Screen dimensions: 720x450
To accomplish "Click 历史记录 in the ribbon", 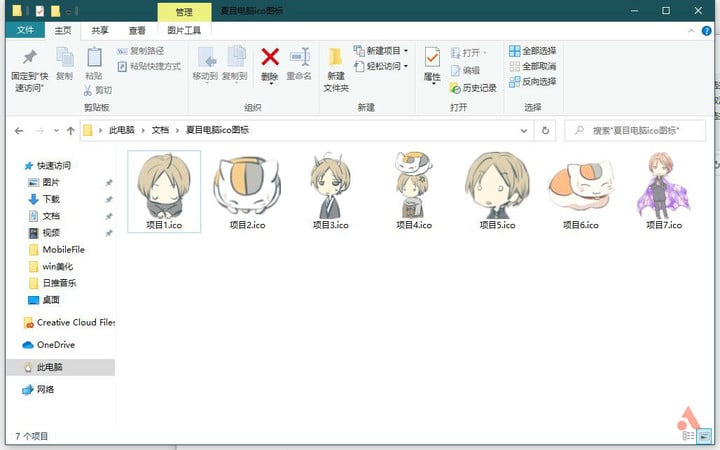I will (x=473, y=88).
